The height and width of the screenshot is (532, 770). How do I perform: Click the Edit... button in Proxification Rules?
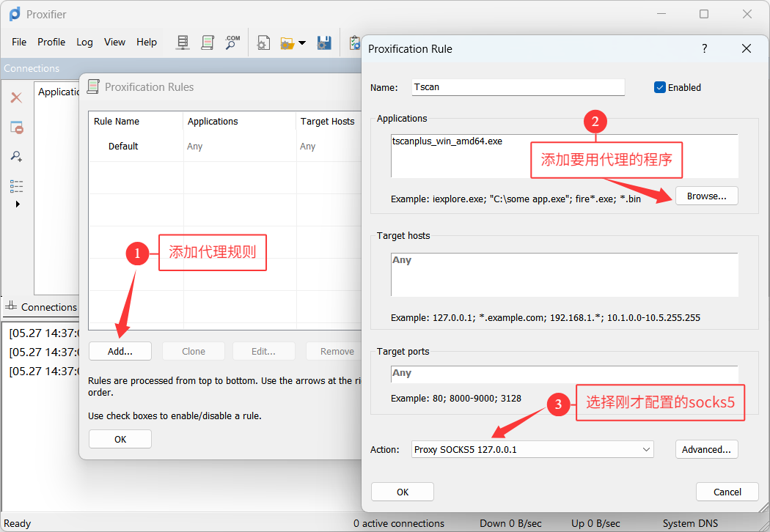click(264, 352)
